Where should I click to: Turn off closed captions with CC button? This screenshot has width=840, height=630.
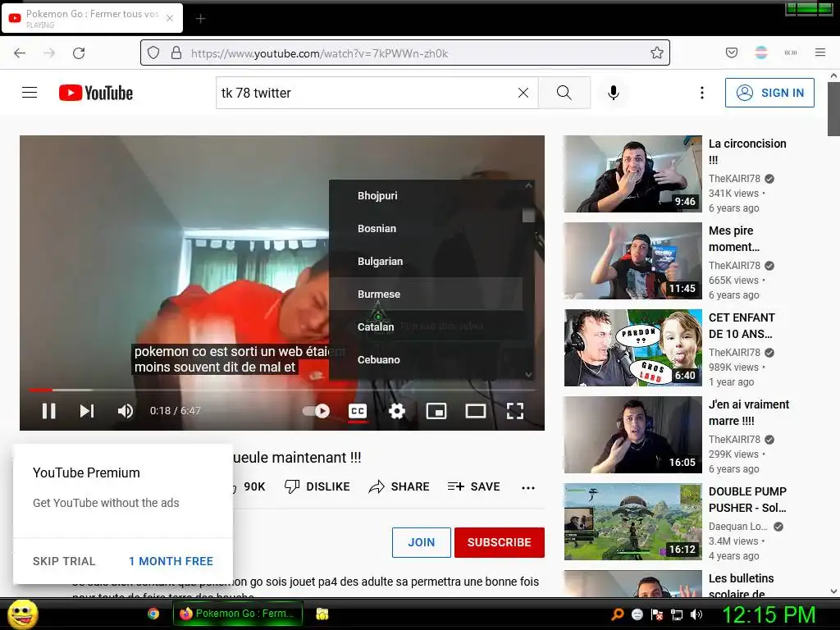coord(358,411)
